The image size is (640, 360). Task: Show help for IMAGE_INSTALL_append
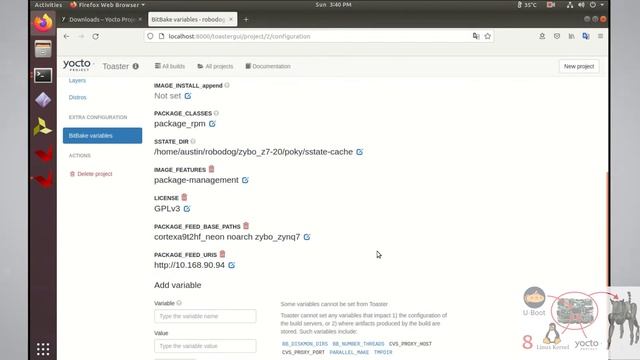tap(227, 85)
